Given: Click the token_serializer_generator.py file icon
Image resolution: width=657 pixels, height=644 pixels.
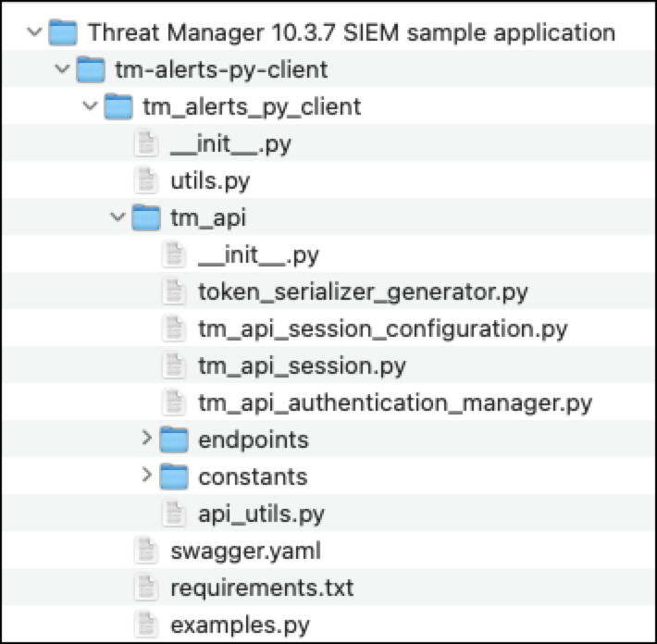Looking at the screenshot, I should coord(174,291).
